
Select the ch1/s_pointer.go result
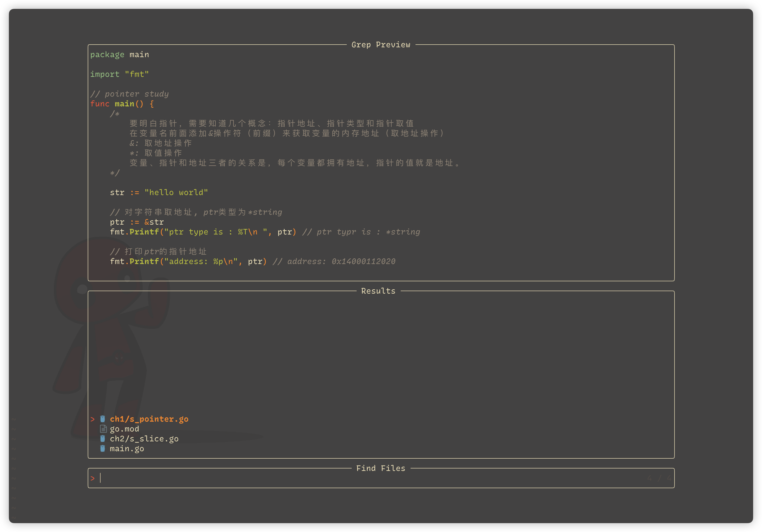[x=149, y=419]
